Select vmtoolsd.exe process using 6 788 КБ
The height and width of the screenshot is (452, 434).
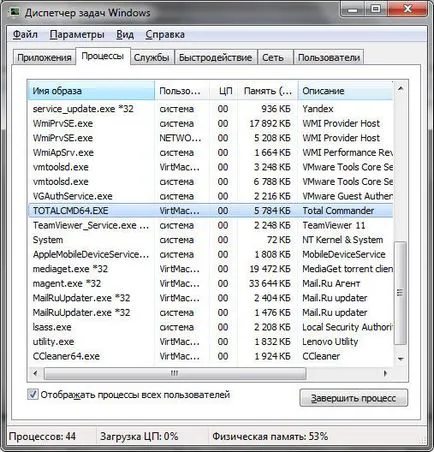point(210,182)
